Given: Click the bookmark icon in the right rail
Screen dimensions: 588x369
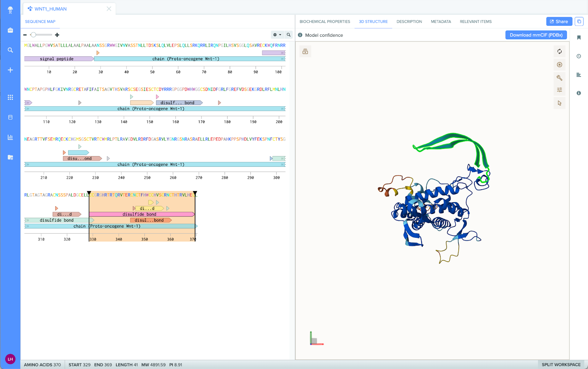Looking at the screenshot, I should (579, 37).
